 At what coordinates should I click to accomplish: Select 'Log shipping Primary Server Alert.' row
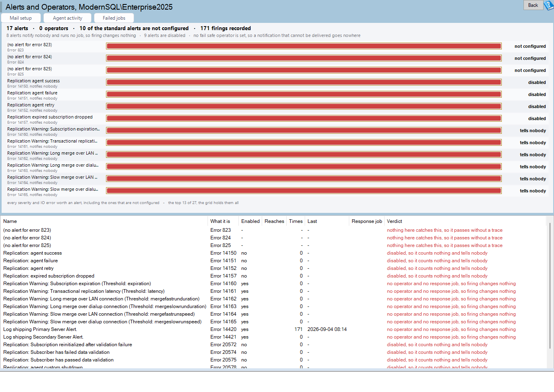pos(274,329)
